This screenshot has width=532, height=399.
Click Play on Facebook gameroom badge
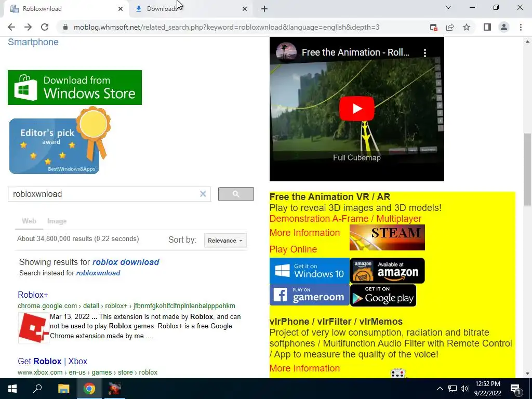(x=310, y=295)
